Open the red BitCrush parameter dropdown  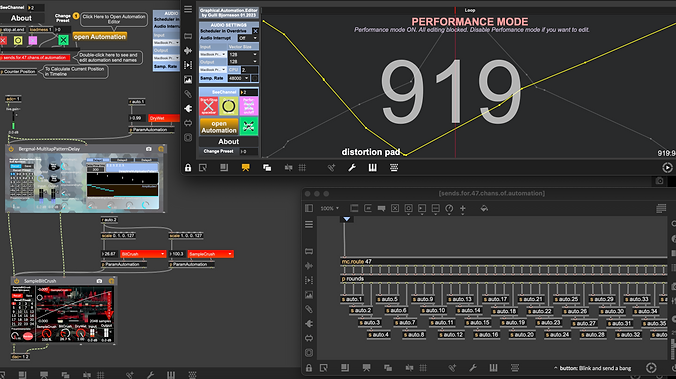[143, 254]
